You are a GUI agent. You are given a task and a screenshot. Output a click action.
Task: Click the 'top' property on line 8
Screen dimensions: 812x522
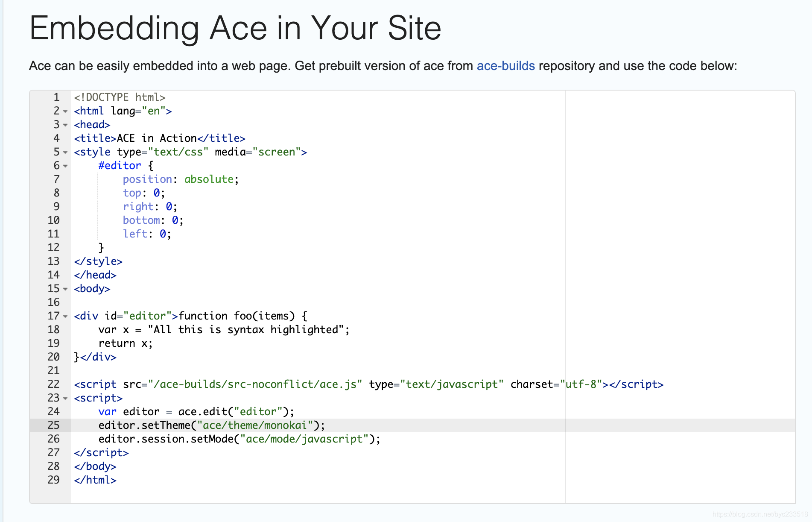(x=132, y=193)
